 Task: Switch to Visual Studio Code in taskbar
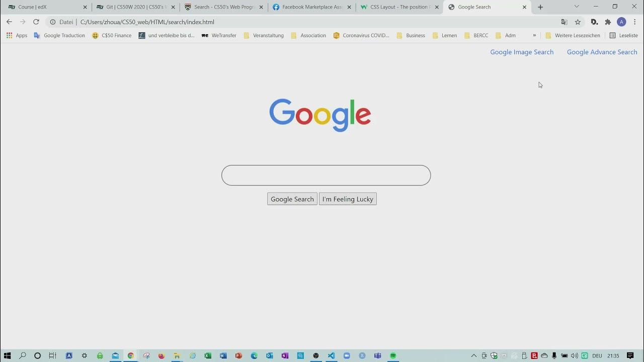331,355
